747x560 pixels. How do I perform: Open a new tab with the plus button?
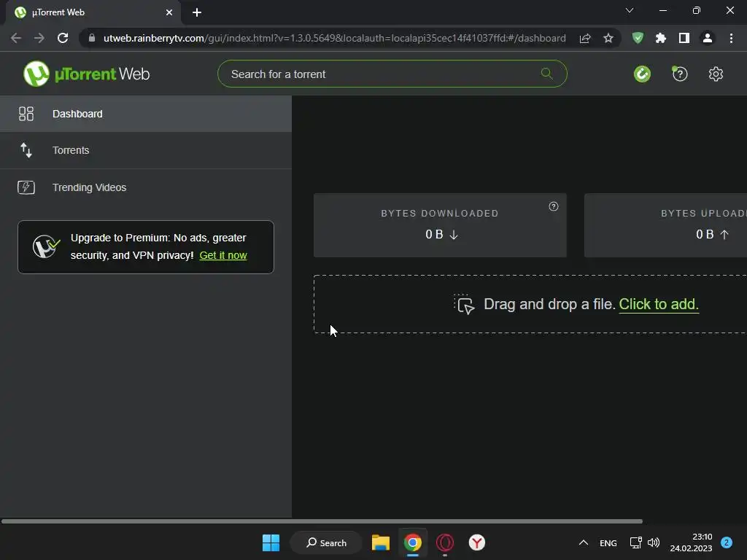coord(197,12)
